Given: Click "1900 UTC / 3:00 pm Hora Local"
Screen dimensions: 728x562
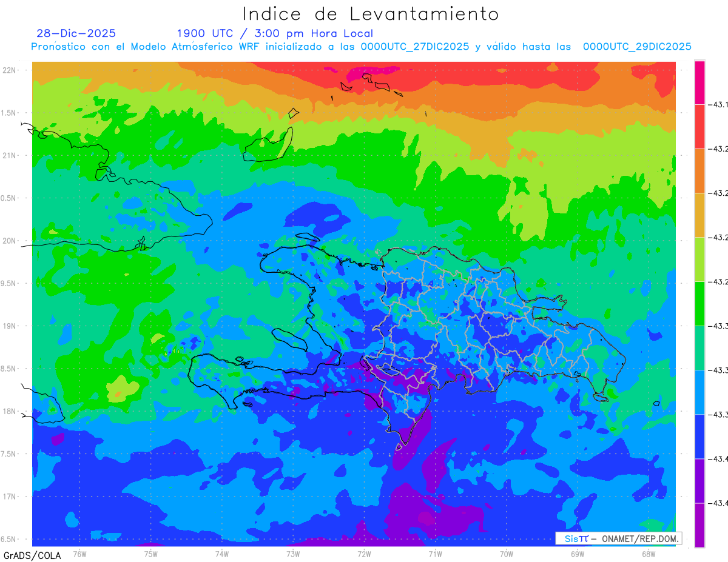Looking at the screenshot, I should (275, 33).
